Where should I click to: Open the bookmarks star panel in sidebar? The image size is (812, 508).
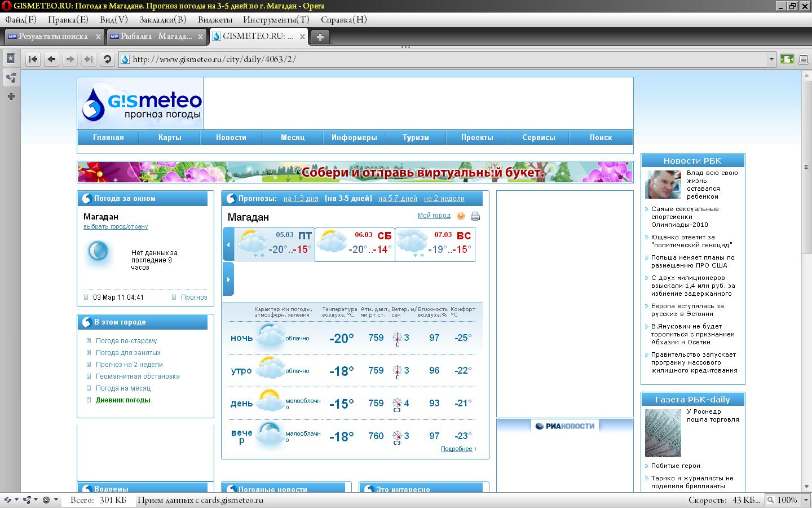click(11, 58)
